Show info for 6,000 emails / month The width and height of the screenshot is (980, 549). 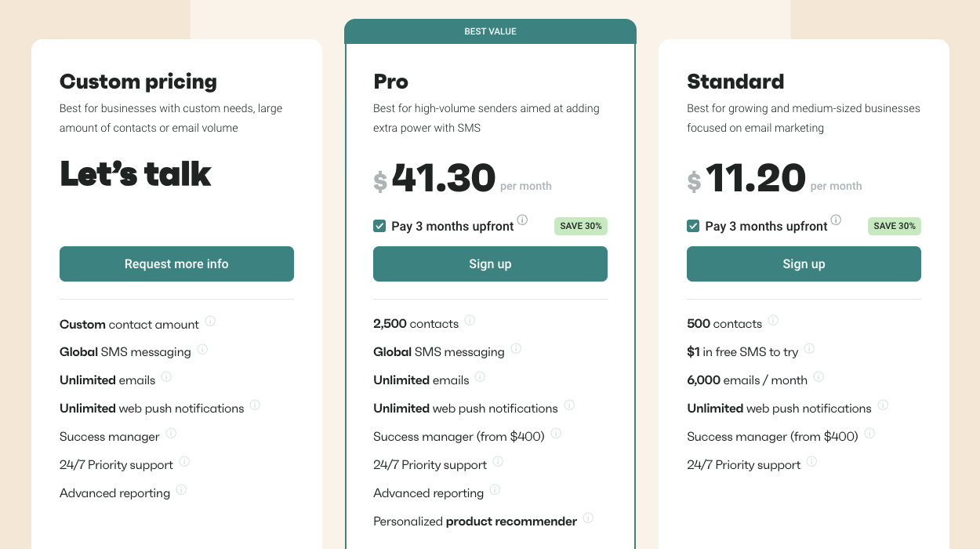[818, 376]
